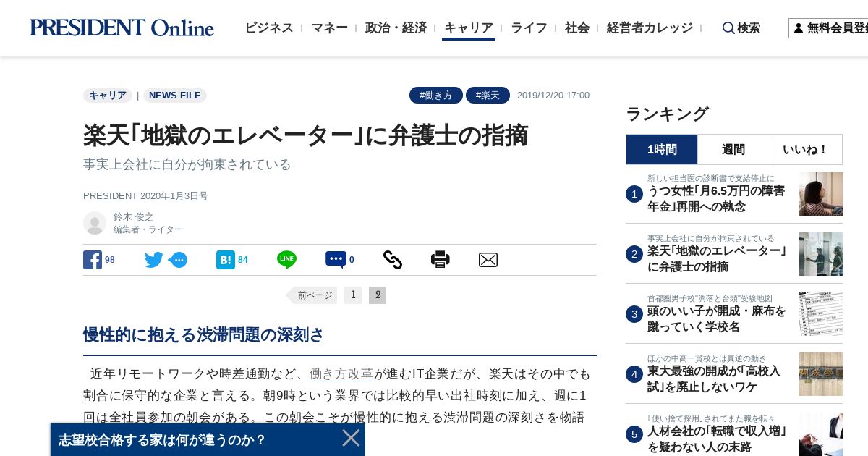Screen dimensions: 868x456
Task: Open 経営者カレッジ menu
Action: tap(650, 28)
